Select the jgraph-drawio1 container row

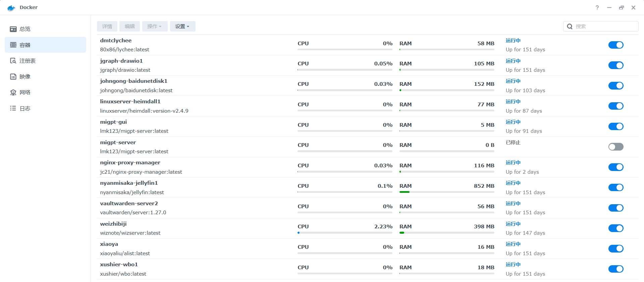pyautogui.click(x=367, y=65)
